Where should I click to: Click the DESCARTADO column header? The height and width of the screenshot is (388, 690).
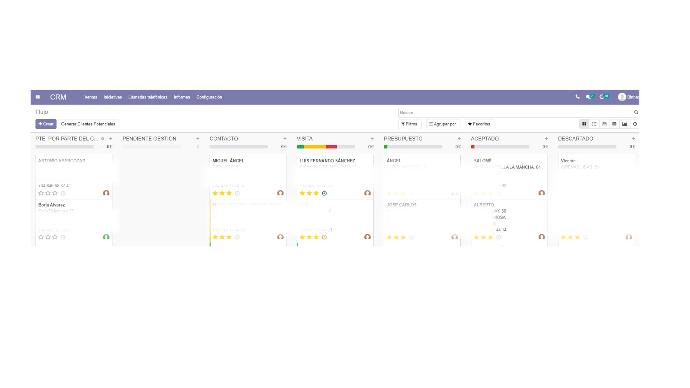[x=575, y=139]
